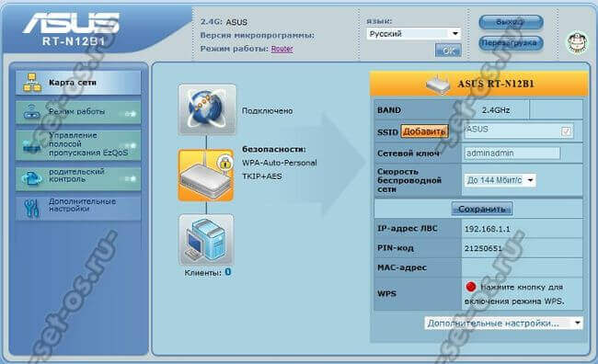This screenshot has width=598, height=364.
Task: Open the Режим работы menu item
Action: [x=78, y=112]
